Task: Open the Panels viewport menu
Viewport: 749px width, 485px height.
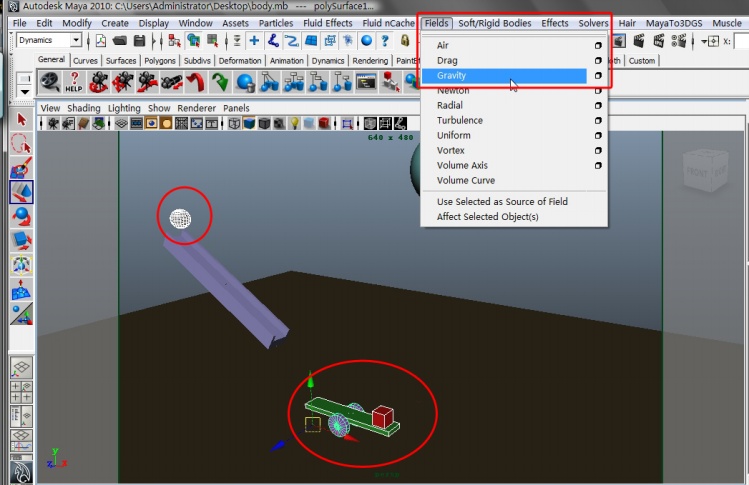Action: tap(236, 108)
